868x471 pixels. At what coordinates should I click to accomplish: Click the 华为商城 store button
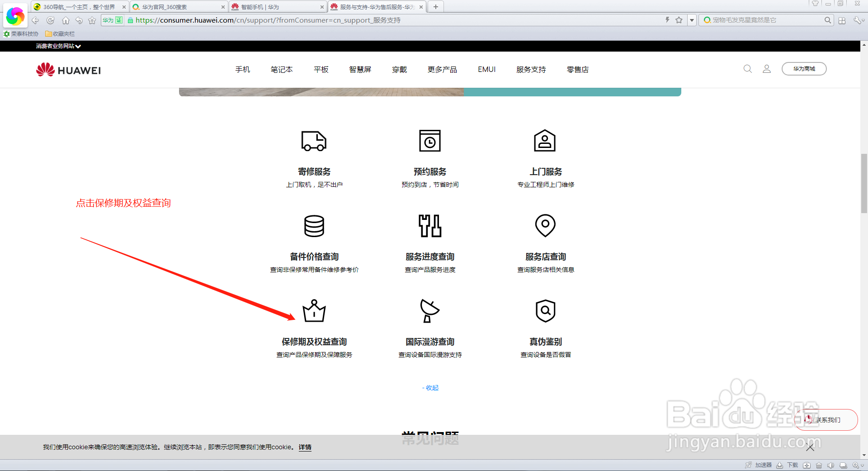(804, 69)
